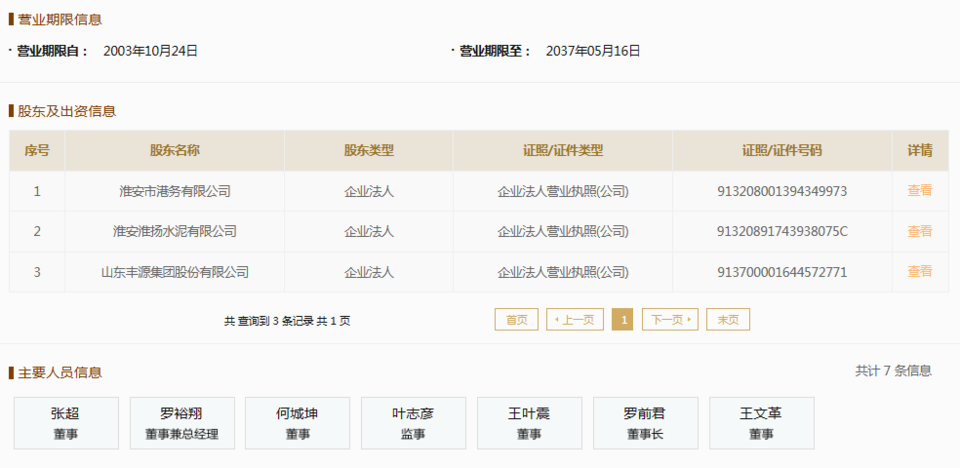Click 上一页 previous page button

(x=575, y=320)
